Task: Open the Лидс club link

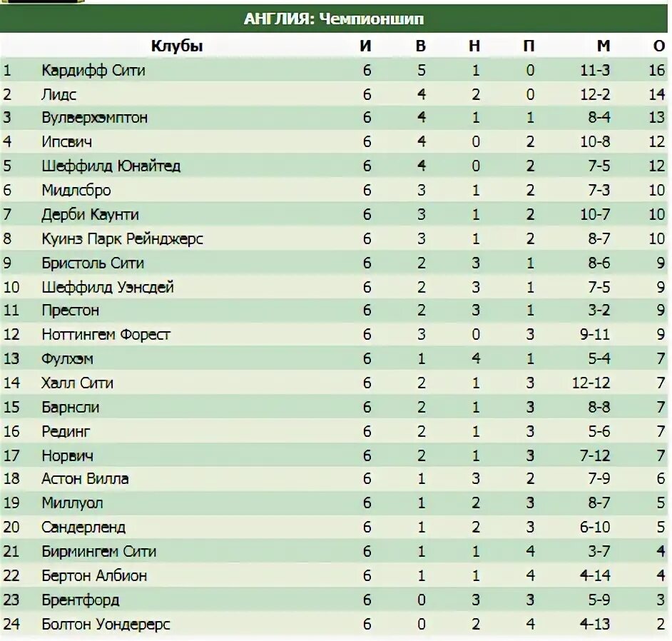Action: pos(58,94)
